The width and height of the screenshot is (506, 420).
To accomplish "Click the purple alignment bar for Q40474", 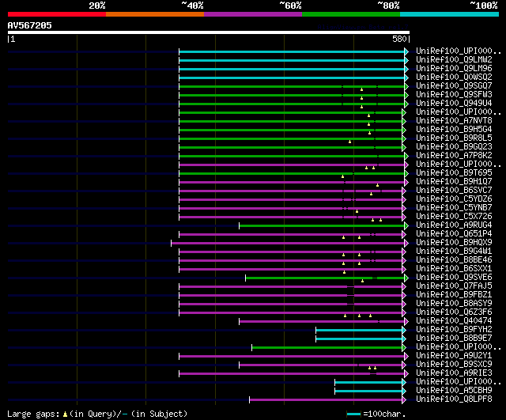I will 322,322.
